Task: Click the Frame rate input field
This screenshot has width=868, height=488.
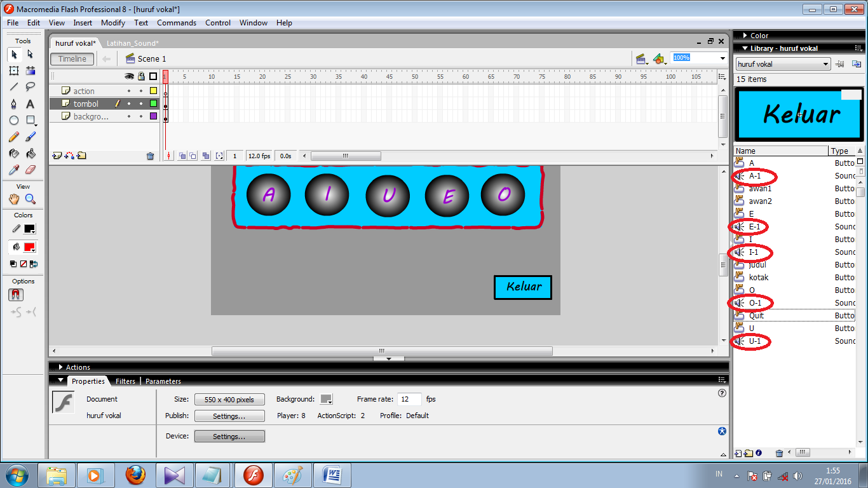Action: pos(409,399)
